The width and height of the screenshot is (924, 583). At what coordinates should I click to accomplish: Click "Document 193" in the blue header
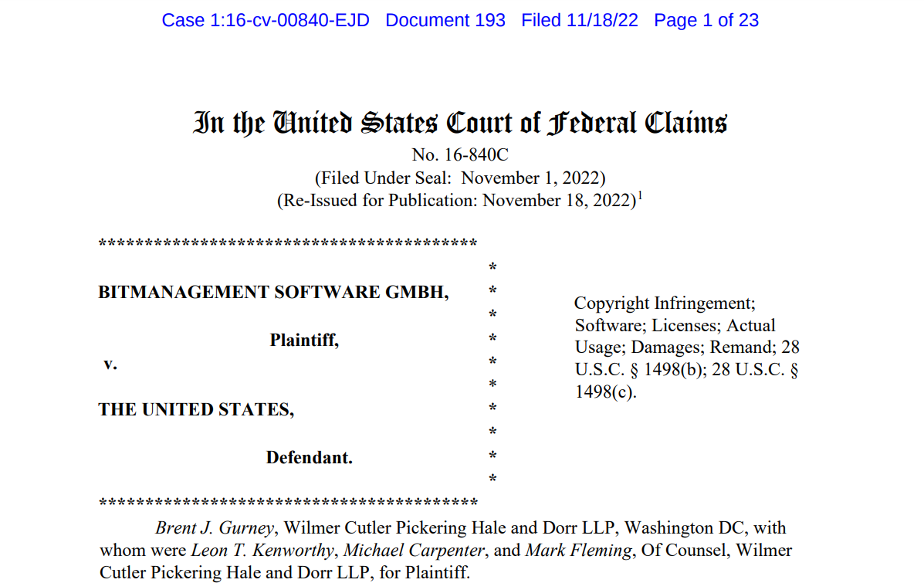pos(445,21)
